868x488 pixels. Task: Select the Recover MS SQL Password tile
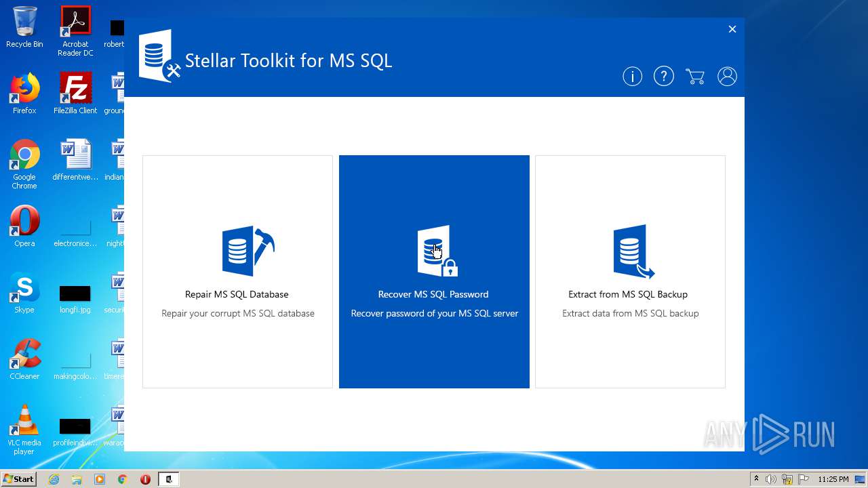click(x=434, y=272)
